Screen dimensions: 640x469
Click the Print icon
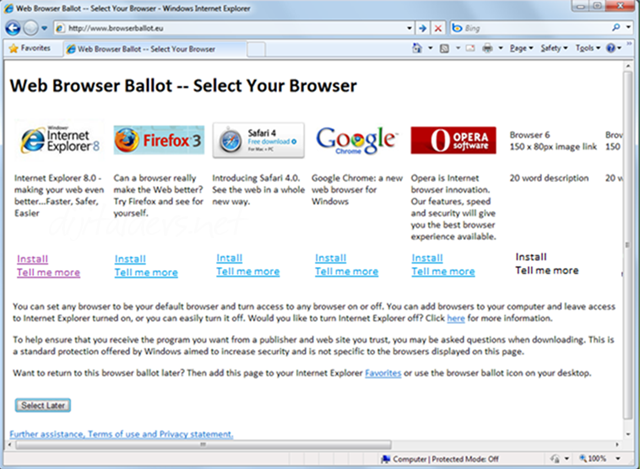click(487, 48)
